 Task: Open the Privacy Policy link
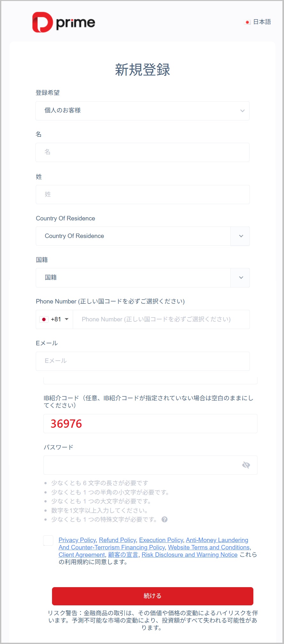tap(77, 540)
